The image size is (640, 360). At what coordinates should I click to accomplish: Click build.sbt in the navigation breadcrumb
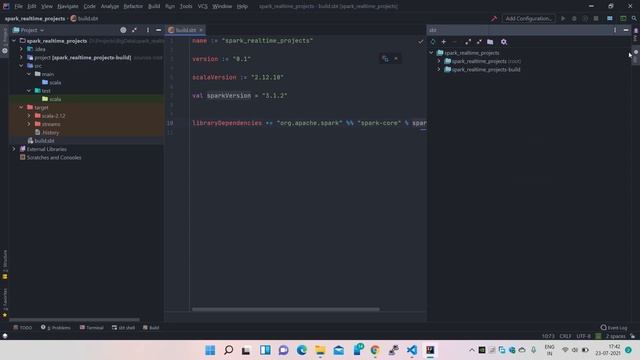tap(84, 18)
